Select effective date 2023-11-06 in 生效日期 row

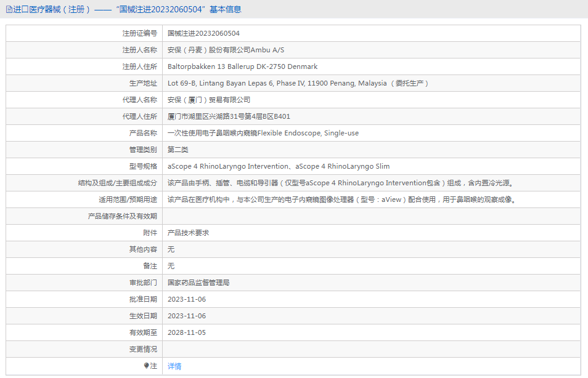(x=187, y=316)
